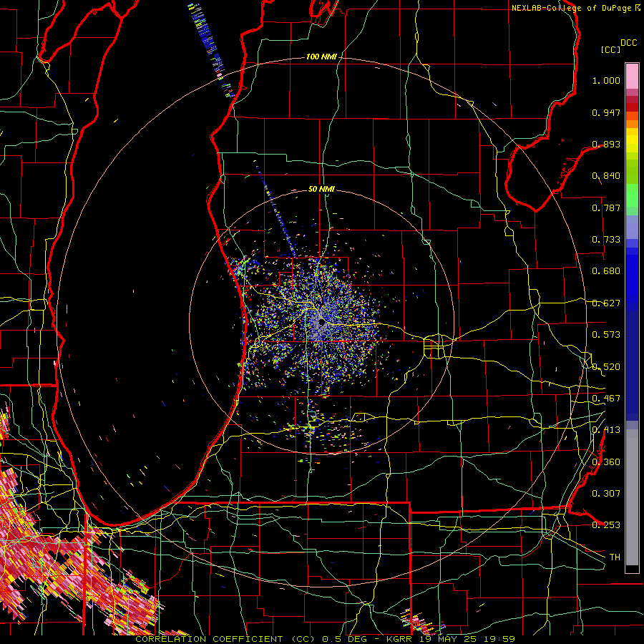Select the 0.787 scale value
Viewport: 644px width, 644px height.
coord(606,208)
